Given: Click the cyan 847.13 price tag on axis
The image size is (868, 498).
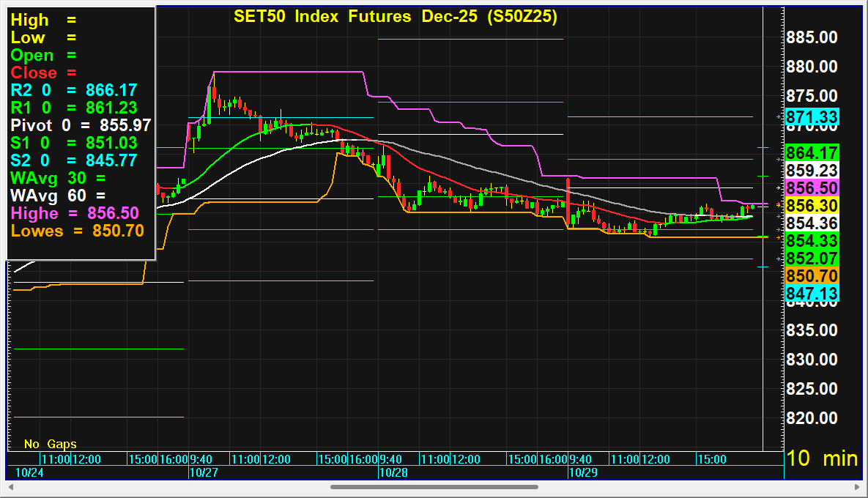Looking at the screenshot, I should 812,294.
